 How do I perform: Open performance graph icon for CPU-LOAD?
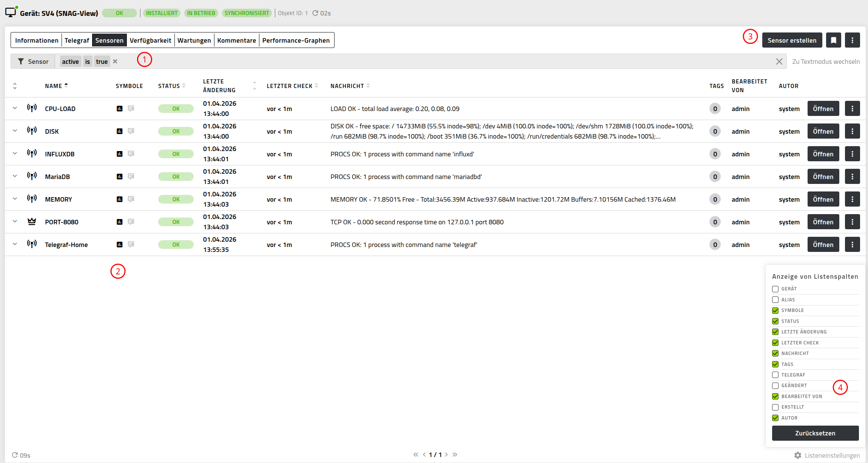point(120,108)
